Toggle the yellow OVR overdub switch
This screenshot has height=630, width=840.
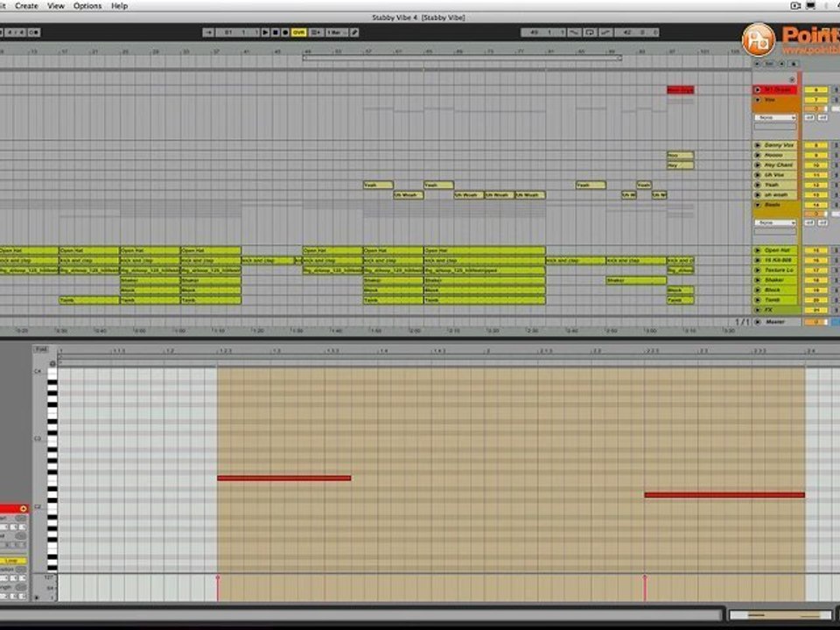pyautogui.click(x=298, y=32)
